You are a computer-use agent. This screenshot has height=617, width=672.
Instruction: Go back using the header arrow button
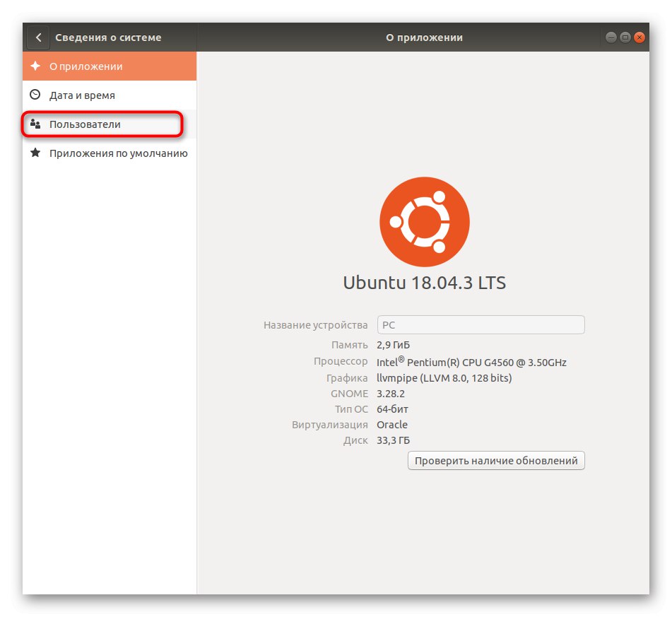tap(38, 37)
